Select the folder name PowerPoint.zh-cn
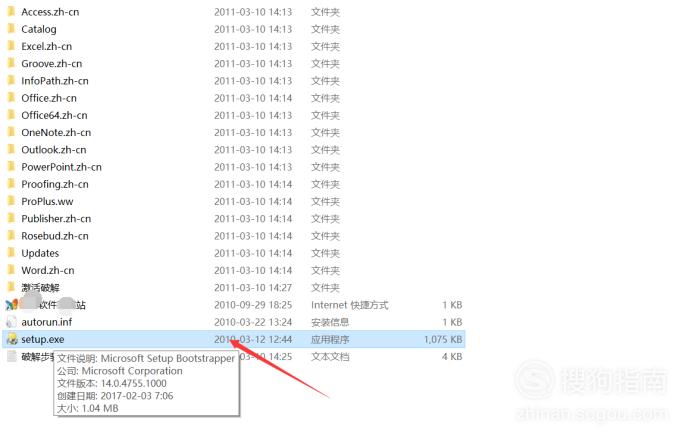Screen dimensions: 692x448 click(x=61, y=167)
